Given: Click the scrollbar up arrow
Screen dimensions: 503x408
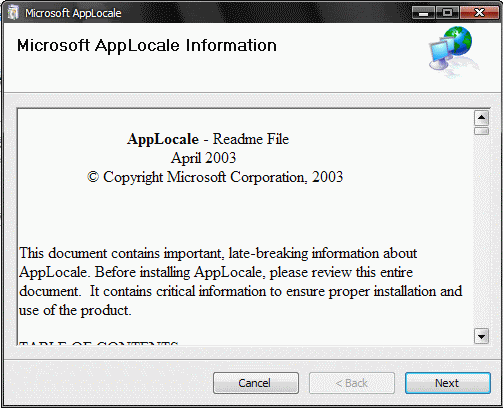Looking at the screenshot, I should coord(481,118).
